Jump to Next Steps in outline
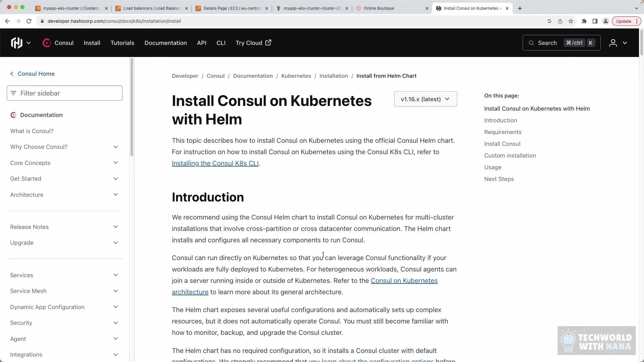The height and width of the screenshot is (362, 644). (x=499, y=179)
